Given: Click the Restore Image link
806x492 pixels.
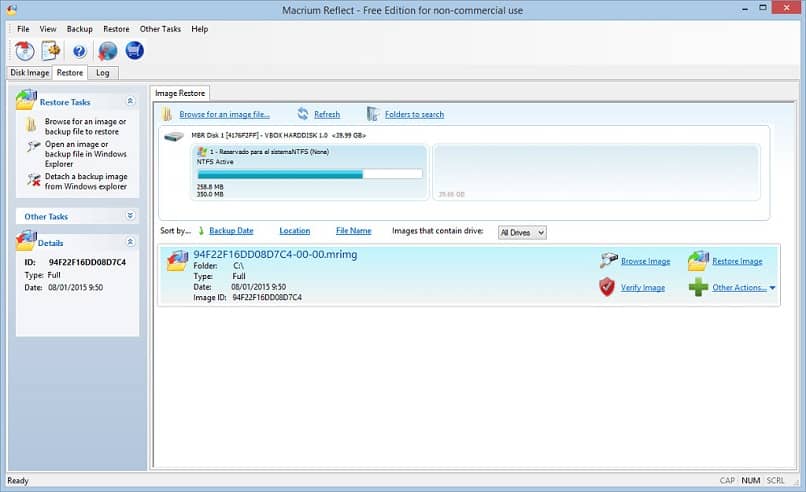Looking at the screenshot, I should coord(737,261).
